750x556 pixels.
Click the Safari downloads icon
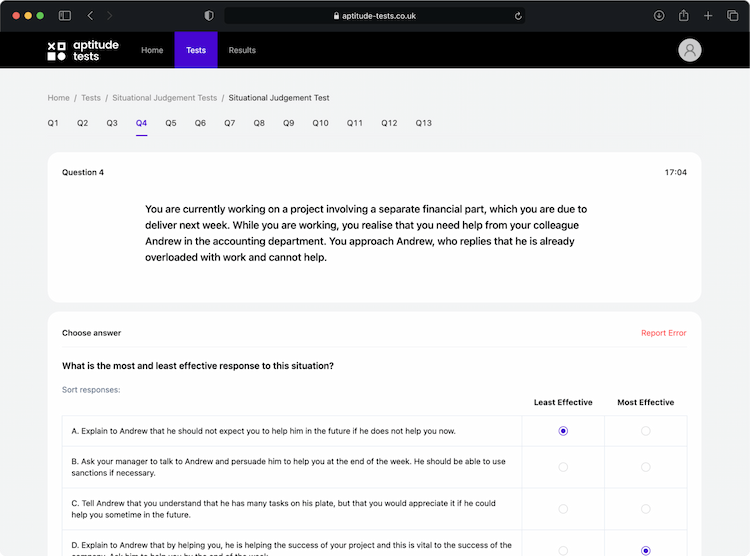pos(659,16)
